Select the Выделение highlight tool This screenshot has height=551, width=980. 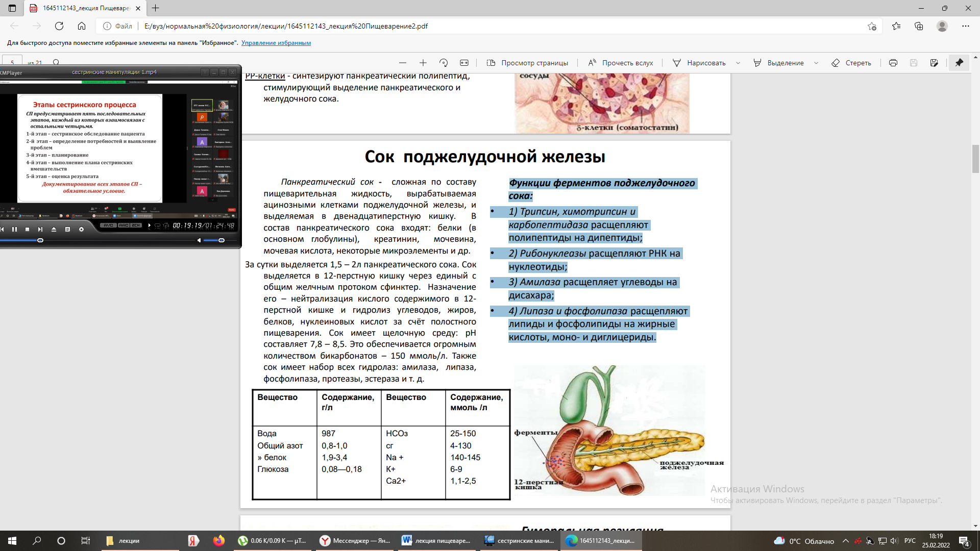pyautogui.click(x=779, y=63)
